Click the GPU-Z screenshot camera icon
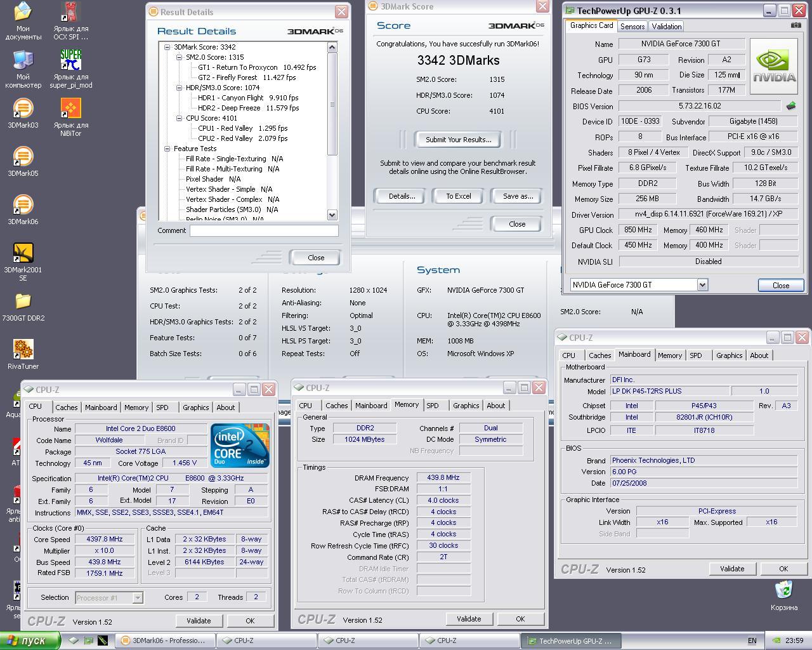Image resolution: width=812 pixels, height=650 pixels. [796, 25]
